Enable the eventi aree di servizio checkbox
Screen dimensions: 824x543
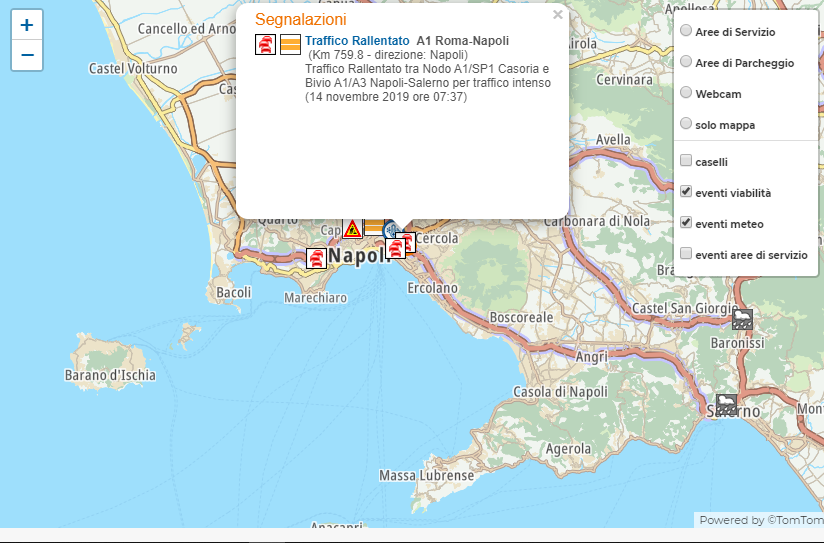(x=686, y=254)
